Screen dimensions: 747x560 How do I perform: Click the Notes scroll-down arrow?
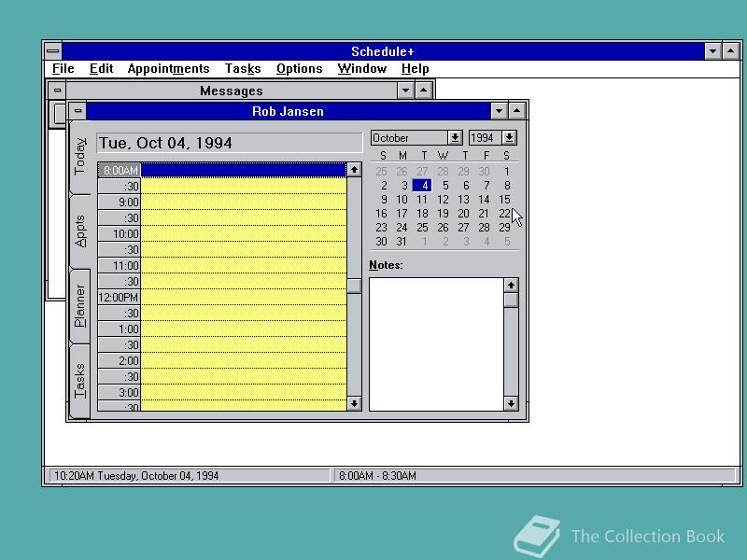click(510, 403)
